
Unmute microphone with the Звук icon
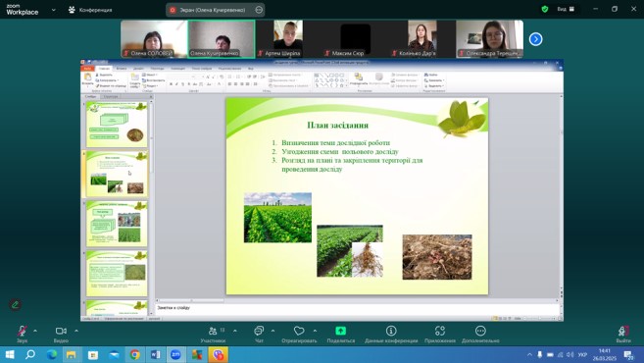23,331
